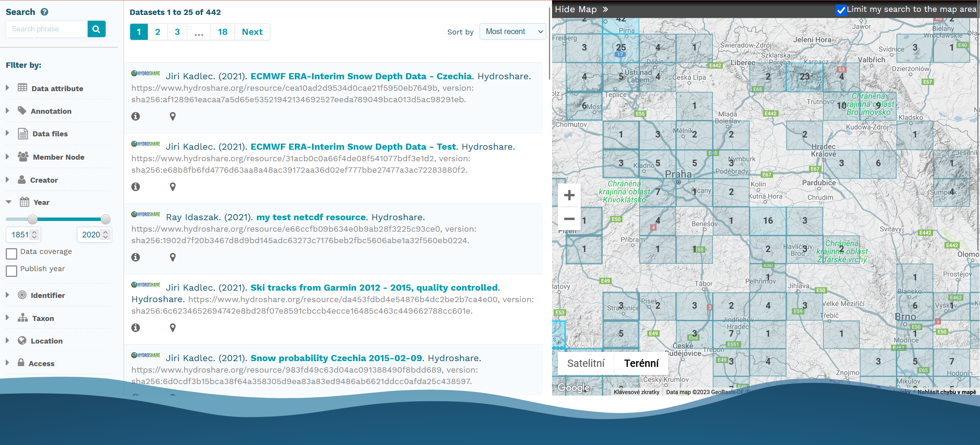
Task: Click the map tile with 23 datasets
Action: [x=804, y=77]
